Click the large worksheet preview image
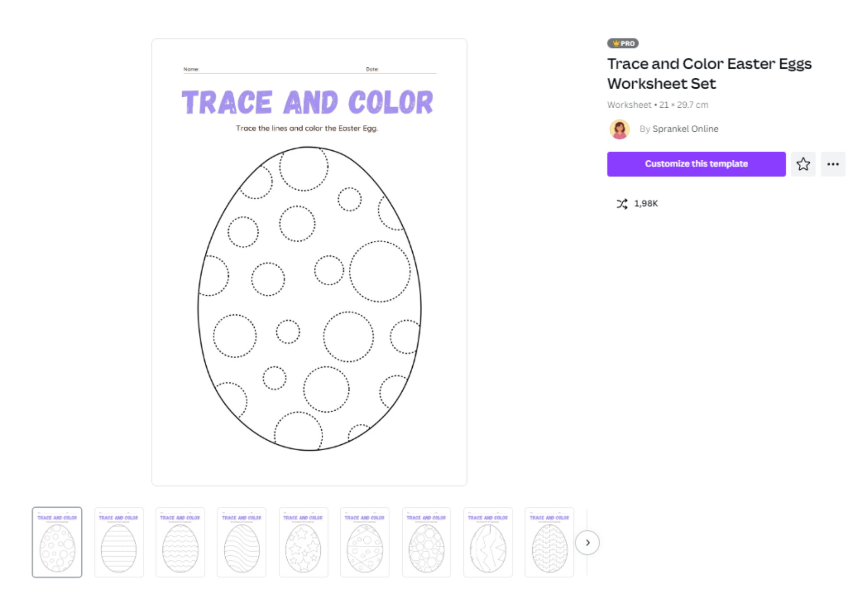The height and width of the screenshot is (614, 868). click(x=309, y=262)
